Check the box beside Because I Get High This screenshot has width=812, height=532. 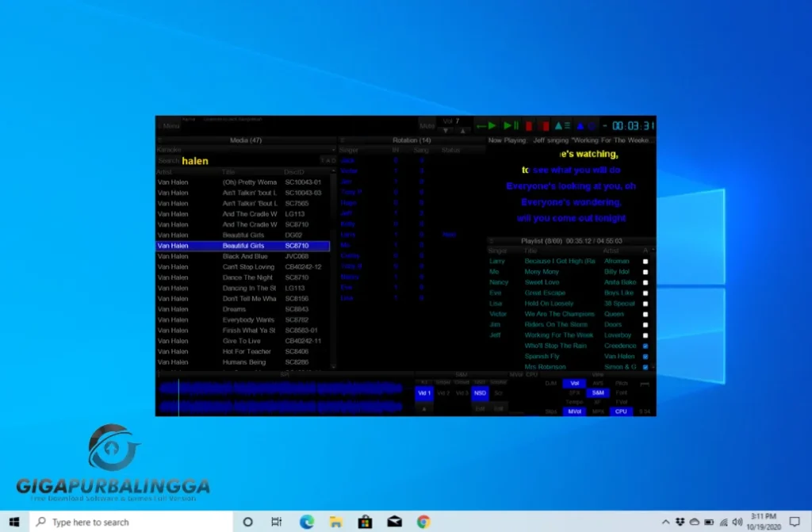coord(645,260)
